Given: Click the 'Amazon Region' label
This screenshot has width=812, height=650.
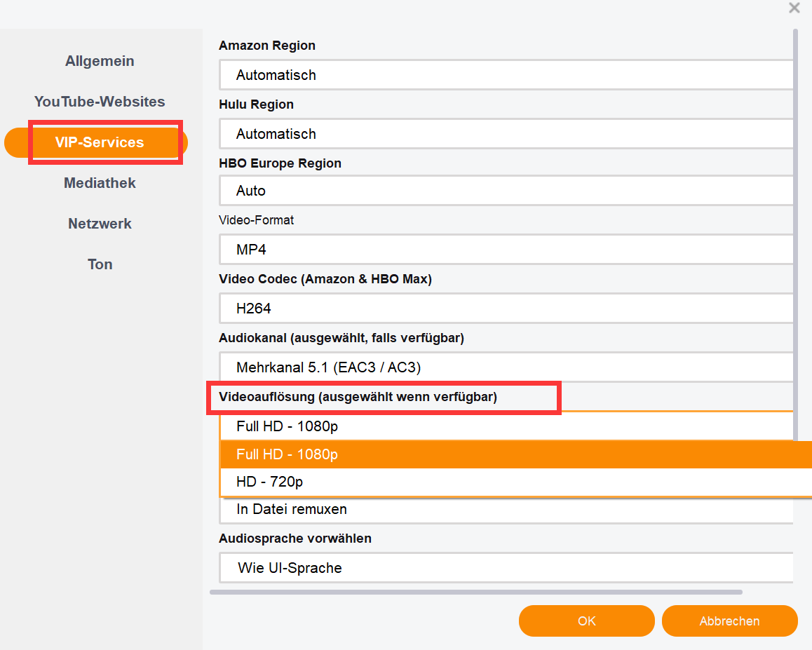Looking at the screenshot, I should click(x=267, y=46).
